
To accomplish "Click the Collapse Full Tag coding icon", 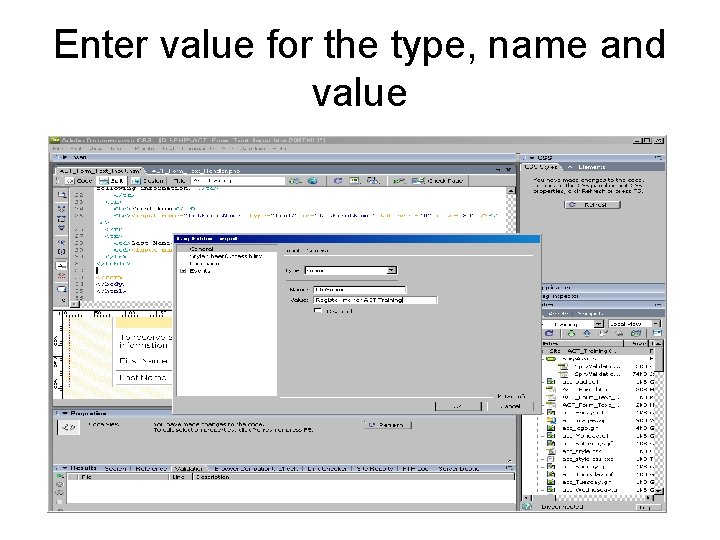I will [62, 208].
